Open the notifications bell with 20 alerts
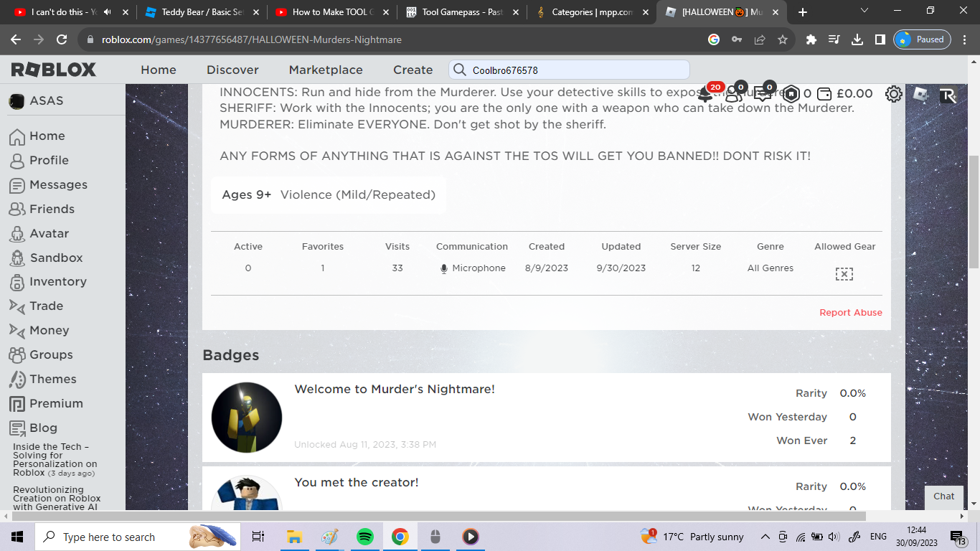Screen dimensions: 980x551 pos(707,93)
